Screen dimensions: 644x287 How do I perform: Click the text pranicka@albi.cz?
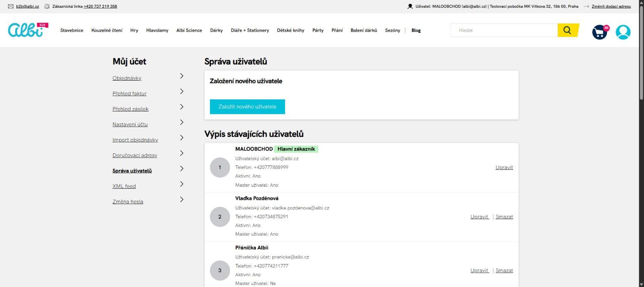pyautogui.click(x=290, y=257)
